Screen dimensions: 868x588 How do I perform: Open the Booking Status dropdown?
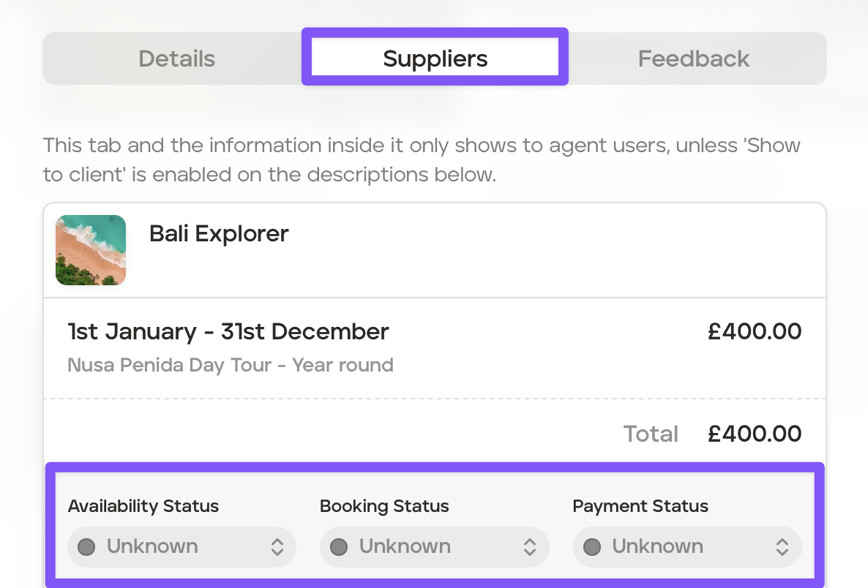point(434,546)
